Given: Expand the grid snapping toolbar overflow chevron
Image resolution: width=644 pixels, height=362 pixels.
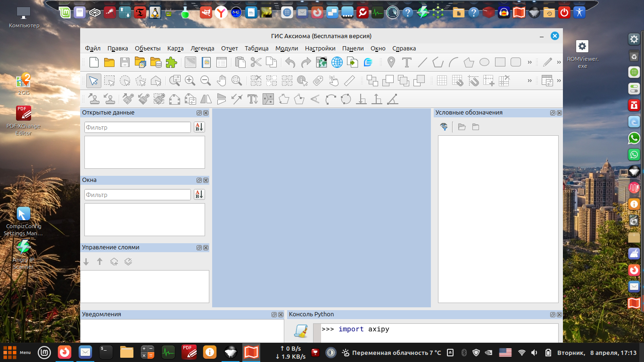Looking at the screenshot, I should pyautogui.click(x=529, y=81).
